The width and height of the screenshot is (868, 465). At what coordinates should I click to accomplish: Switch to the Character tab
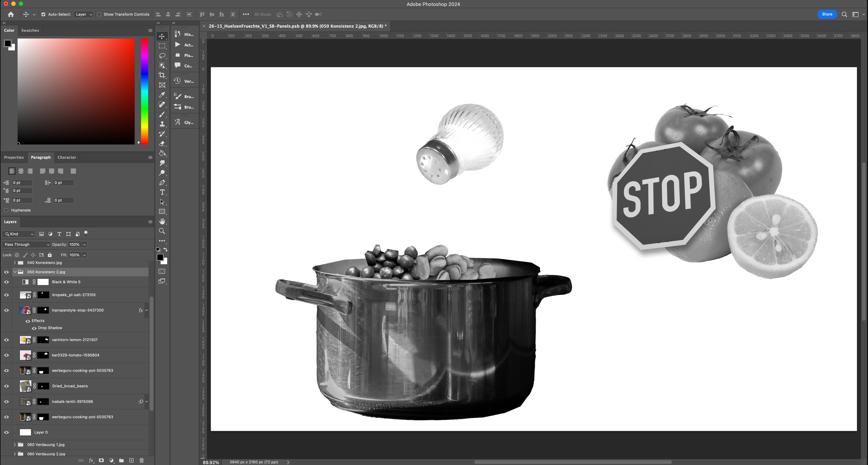click(x=67, y=157)
